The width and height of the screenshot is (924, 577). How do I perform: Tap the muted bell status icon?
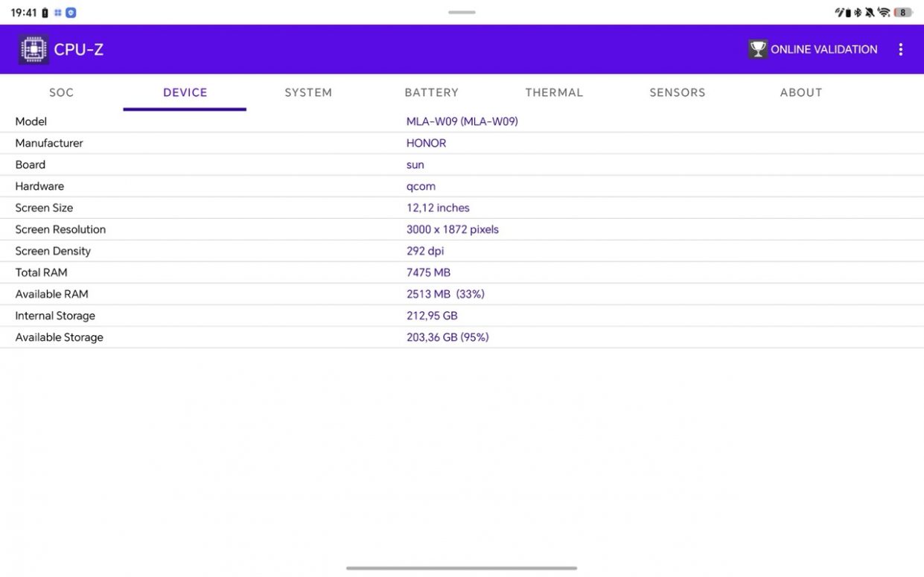(x=870, y=12)
